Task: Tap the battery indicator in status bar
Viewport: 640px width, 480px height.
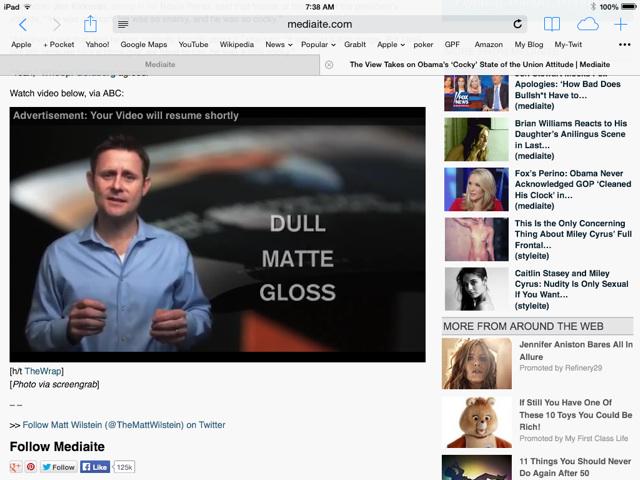Action: tap(628, 7)
